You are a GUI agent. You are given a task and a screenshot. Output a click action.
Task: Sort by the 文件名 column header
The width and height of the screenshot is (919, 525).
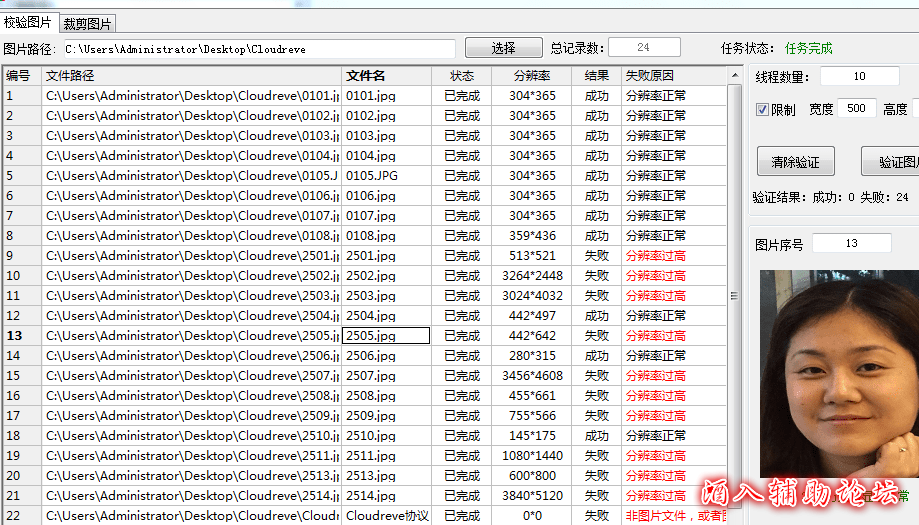(386, 76)
